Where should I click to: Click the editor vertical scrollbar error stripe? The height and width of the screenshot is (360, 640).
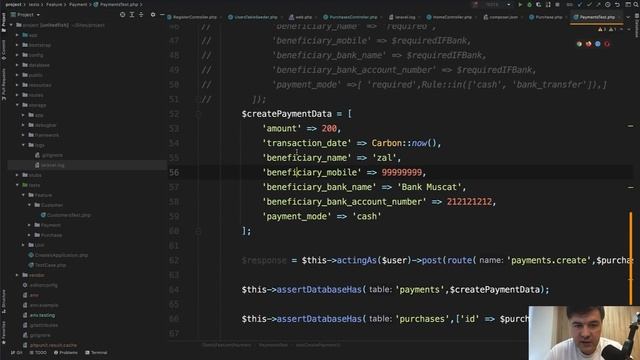(x=631, y=258)
